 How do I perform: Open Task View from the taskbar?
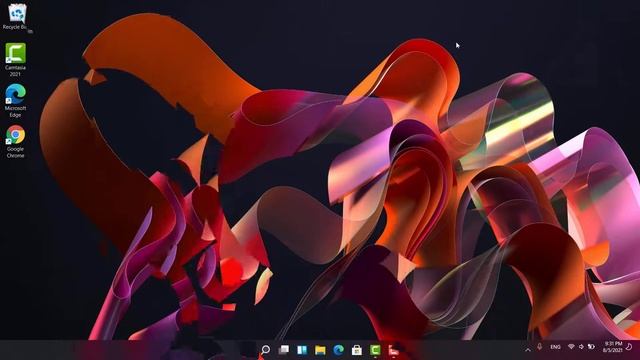pos(284,350)
